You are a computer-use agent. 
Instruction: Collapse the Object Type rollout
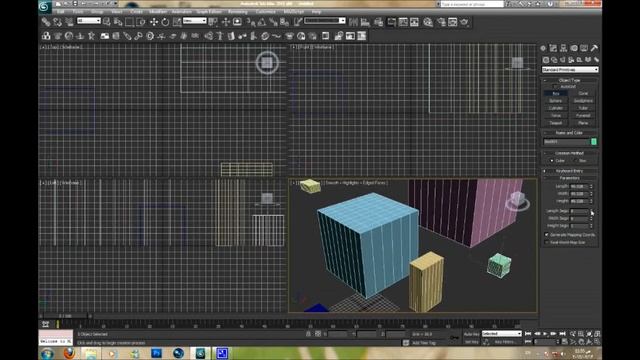click(569, 80)
